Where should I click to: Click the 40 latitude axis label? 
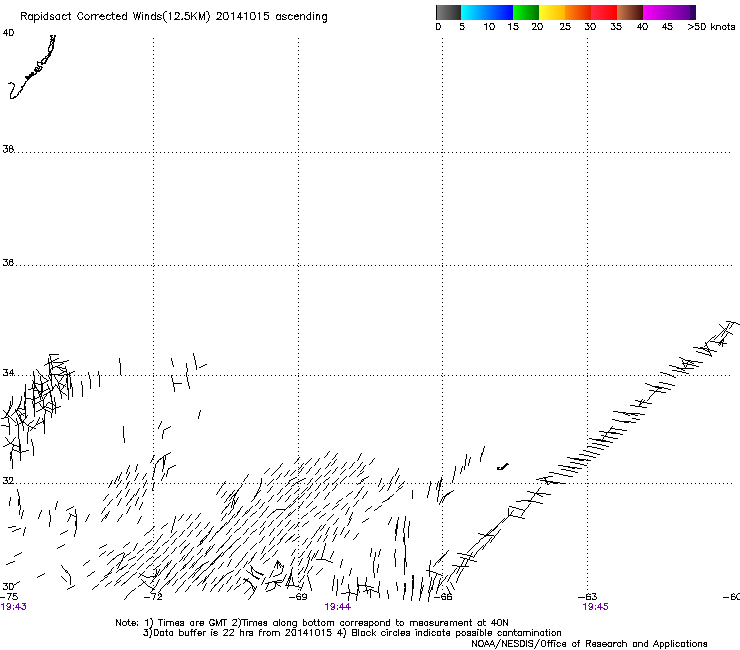click(x=8, y=33)
